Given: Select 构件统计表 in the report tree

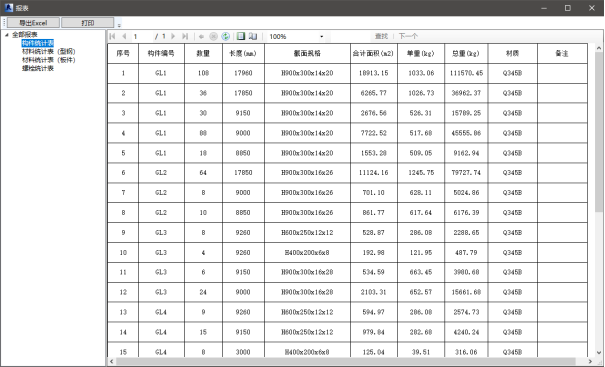Looking at the screenshot, I should pyautogui.click(x=37, y=43).
